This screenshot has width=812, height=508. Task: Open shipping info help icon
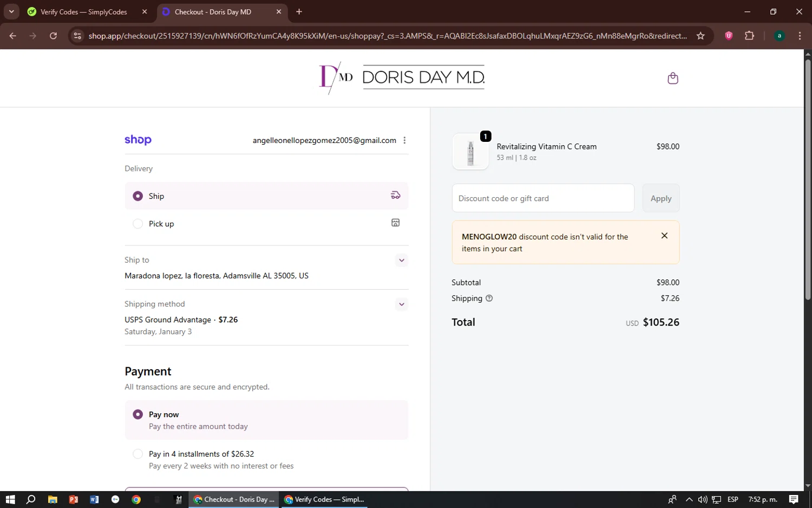489,298
